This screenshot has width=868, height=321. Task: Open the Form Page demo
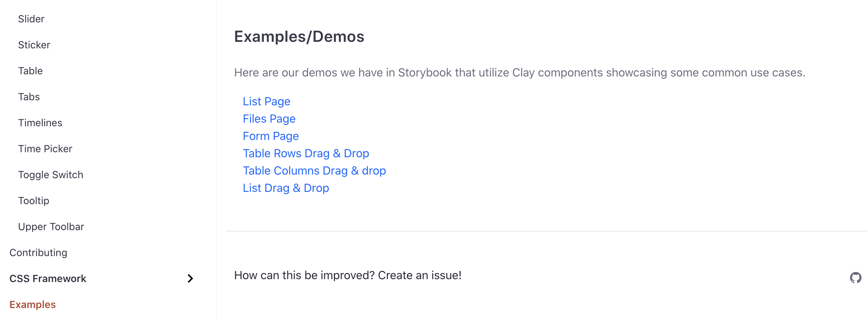click(270, 136)
